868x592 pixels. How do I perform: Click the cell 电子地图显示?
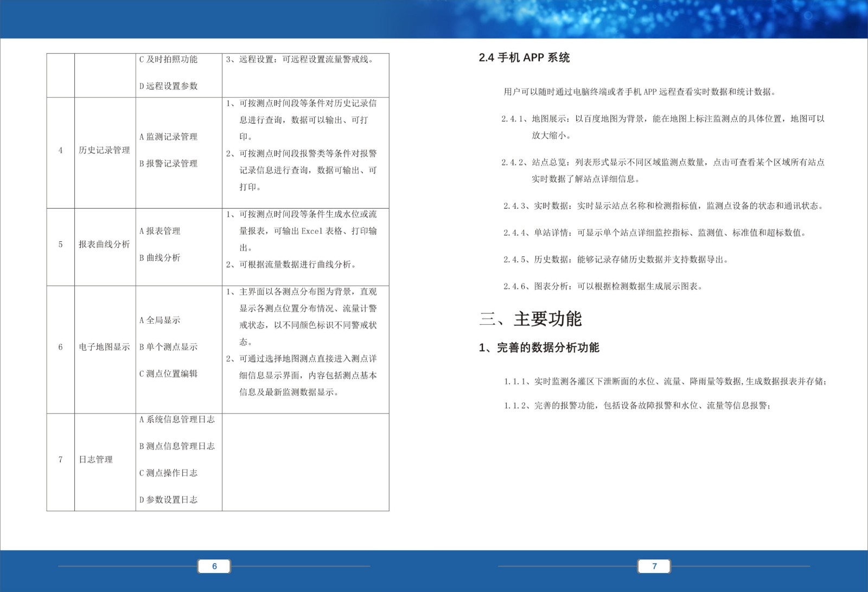106,348
